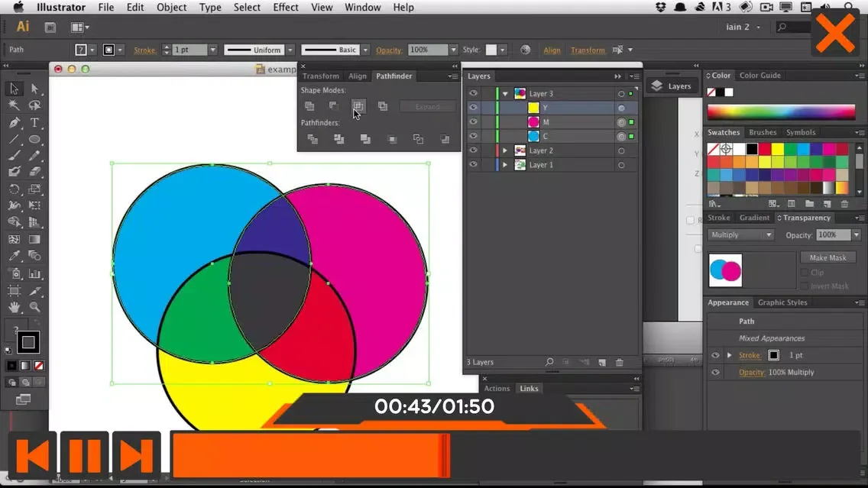Image resolution: width=868 pixels, height=488 pixels.
Task: Toggle visibility of Layer 2
Action: [x=473, y=150]
